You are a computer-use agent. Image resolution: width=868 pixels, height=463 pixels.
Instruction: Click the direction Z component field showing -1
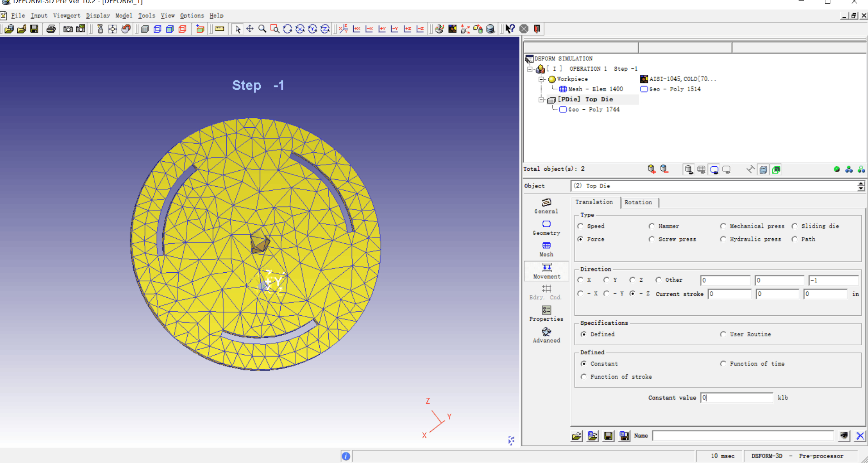pos(834,280)
